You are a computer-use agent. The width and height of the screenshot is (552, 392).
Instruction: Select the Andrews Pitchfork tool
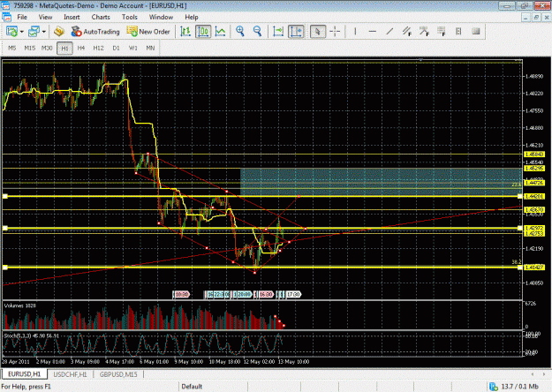tap(424, 32)
